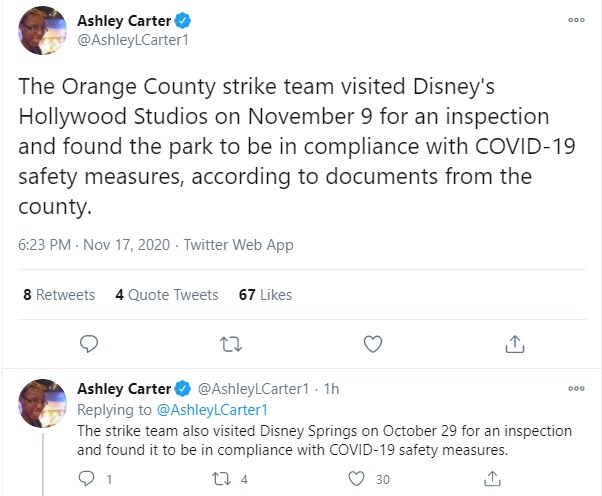This screenshot has width=602, height=496.
Task: View the 67 Likes list
Action: pyautogui.click(x=264, y=294)
